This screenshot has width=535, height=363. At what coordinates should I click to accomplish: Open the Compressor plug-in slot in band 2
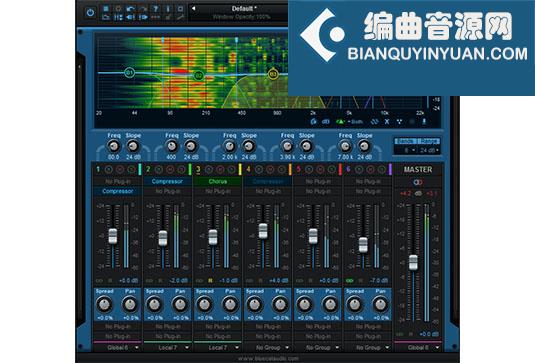click(x=167, y=182)
